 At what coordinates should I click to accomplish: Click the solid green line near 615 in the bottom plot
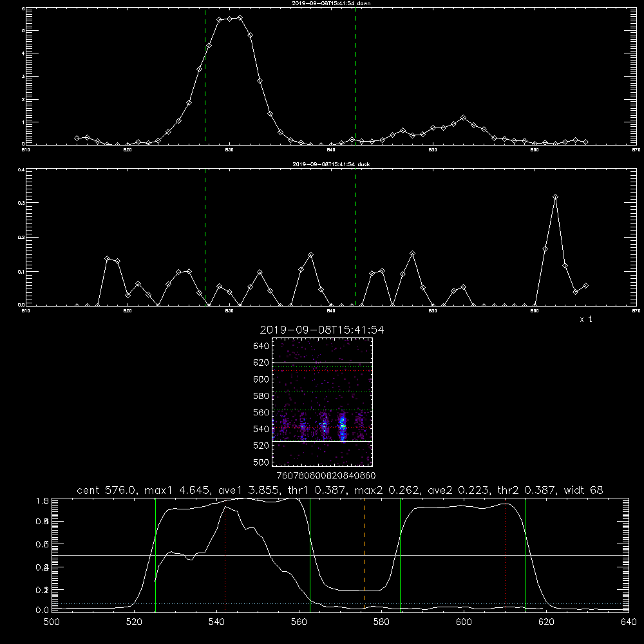(526, 554)
